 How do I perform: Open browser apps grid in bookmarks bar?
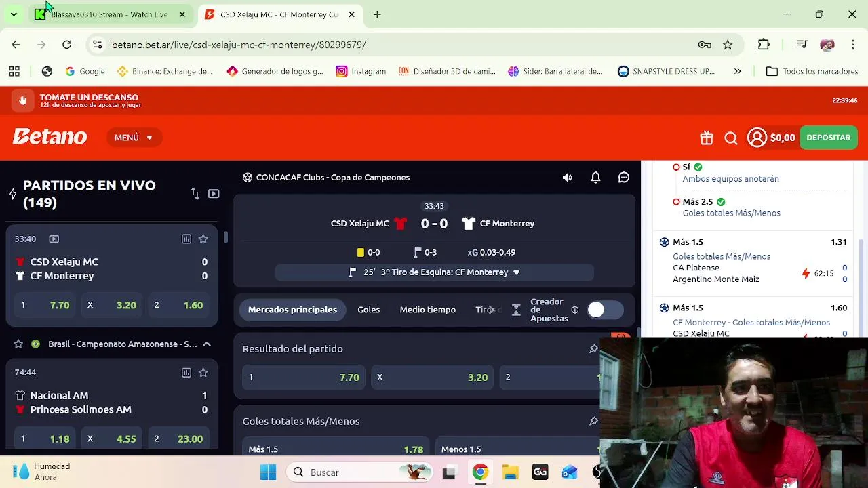14,71
